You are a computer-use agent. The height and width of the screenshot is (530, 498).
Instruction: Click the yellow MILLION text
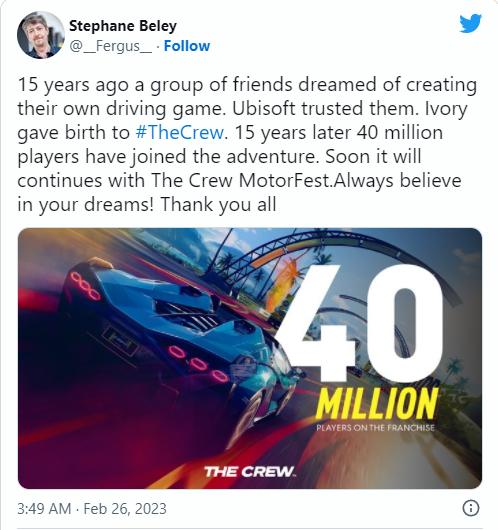pos(377,403)
